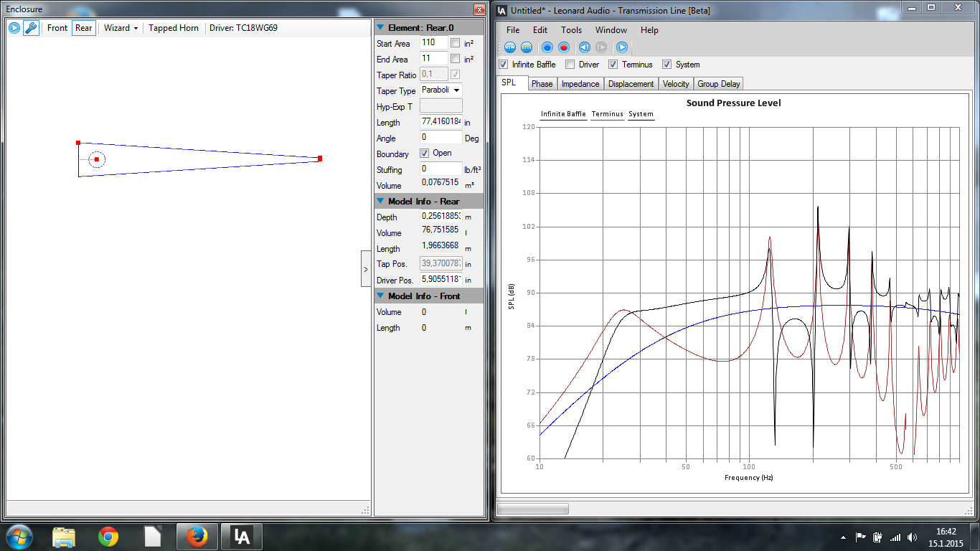
Task: Click the Infinite Baffle legend label
Action: [x=563, y=114]
